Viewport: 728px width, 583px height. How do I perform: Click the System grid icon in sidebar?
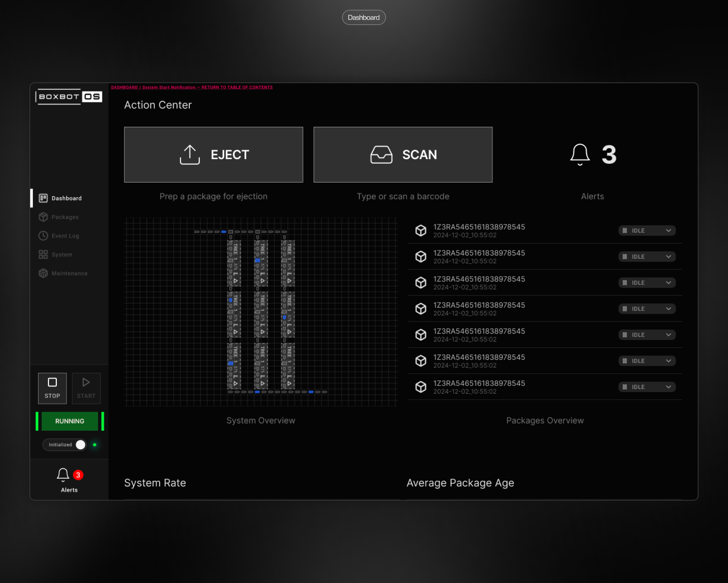(43, 254)
